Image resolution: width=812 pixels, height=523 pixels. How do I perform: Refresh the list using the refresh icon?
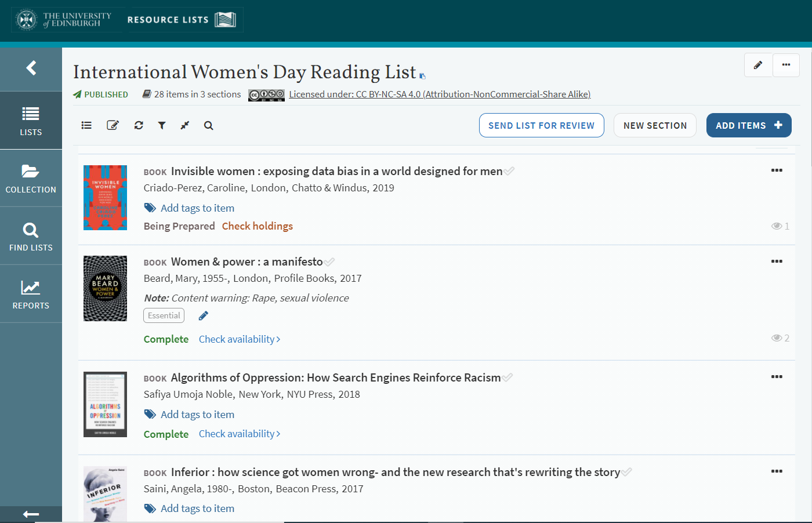tap(139, 125)
